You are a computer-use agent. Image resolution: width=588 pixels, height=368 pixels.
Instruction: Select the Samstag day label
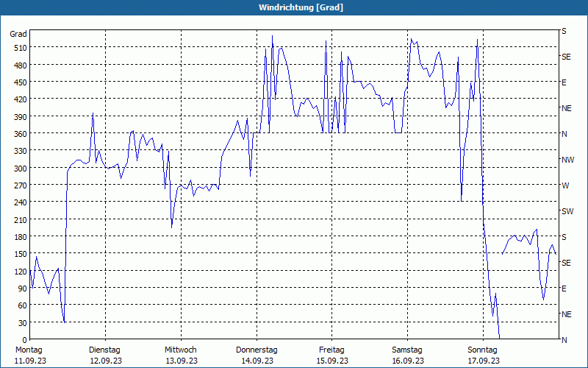tap(407, 350)
